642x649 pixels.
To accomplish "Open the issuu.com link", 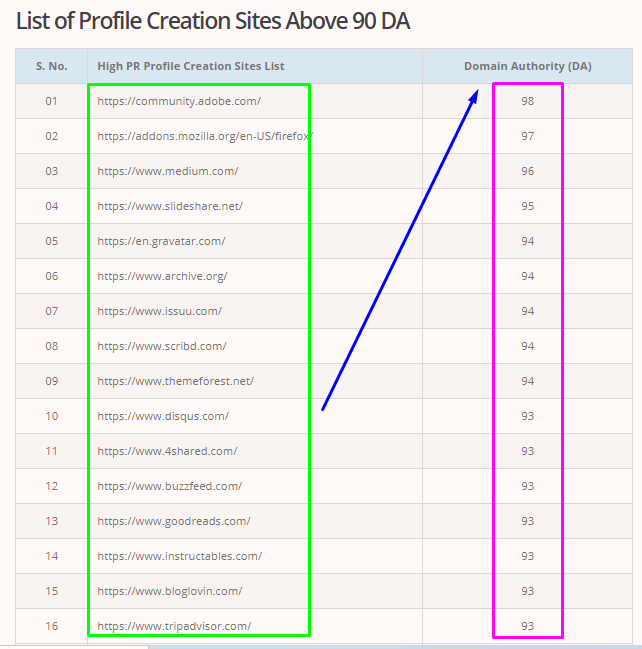I will pyautogui.click(x=160, y=311).
